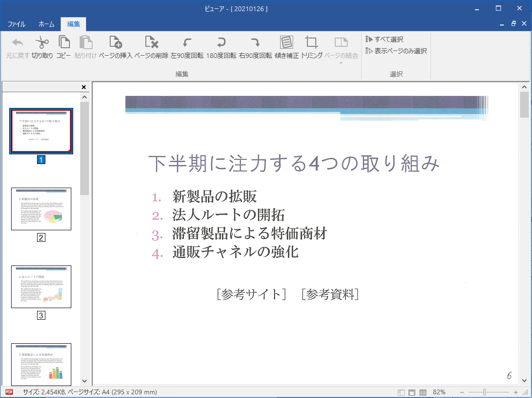Click the zoom in plus button

tap(516, 392)
